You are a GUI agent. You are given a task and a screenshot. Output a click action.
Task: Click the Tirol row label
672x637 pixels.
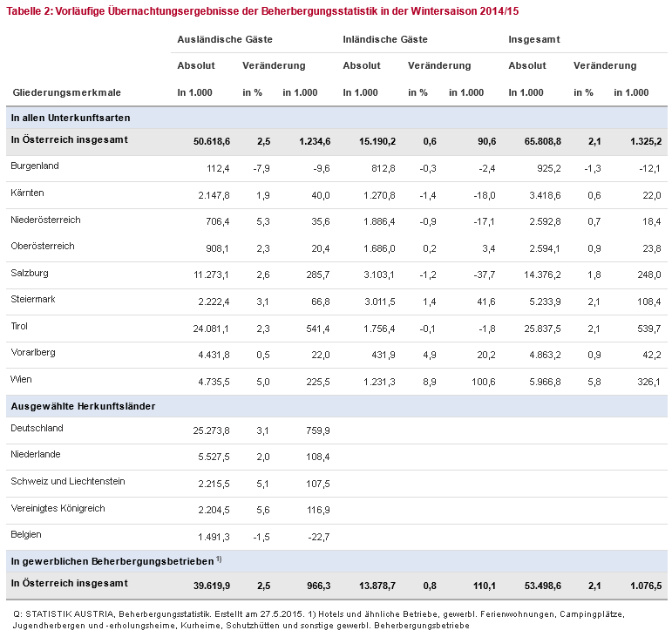tap(19, 326)
